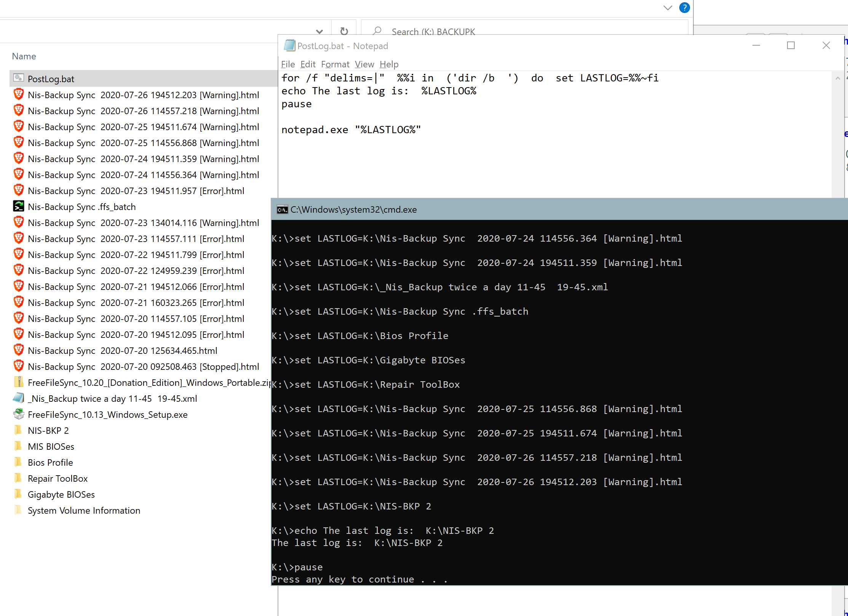Select log 2020-07-25 194511.674 [Warning].html

point(143,127)
